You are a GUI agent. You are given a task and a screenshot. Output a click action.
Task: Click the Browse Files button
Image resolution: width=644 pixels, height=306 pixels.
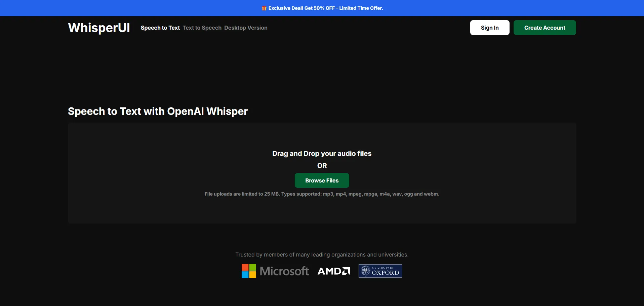[x=322, y=180]
